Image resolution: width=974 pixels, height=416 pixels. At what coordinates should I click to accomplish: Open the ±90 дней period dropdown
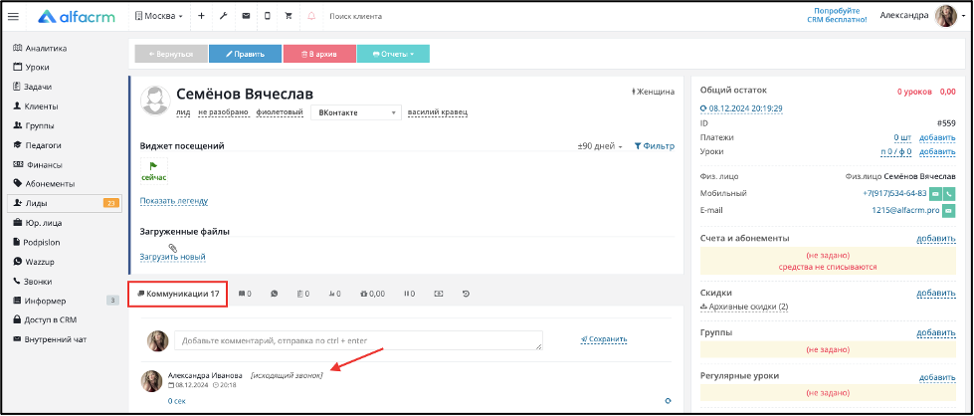(599, 146)
